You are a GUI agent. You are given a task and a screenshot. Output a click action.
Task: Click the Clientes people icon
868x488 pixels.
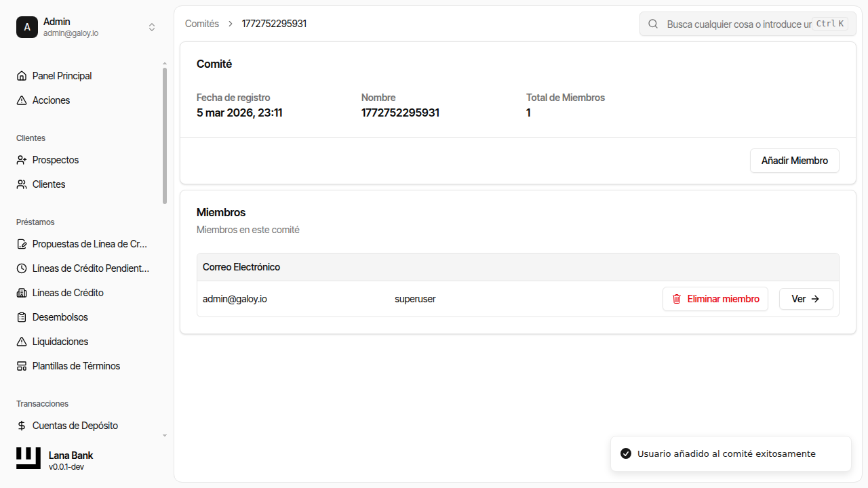pyautogui.click(x=22, y=184)
